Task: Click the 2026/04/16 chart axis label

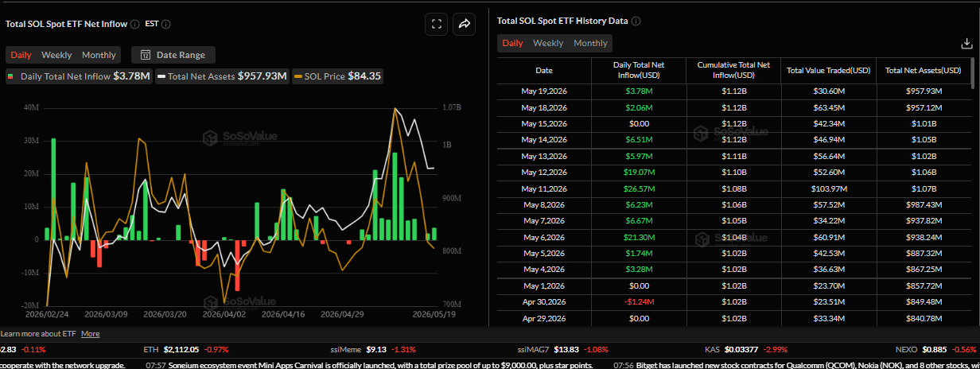Action: click(x=282, y=314)
